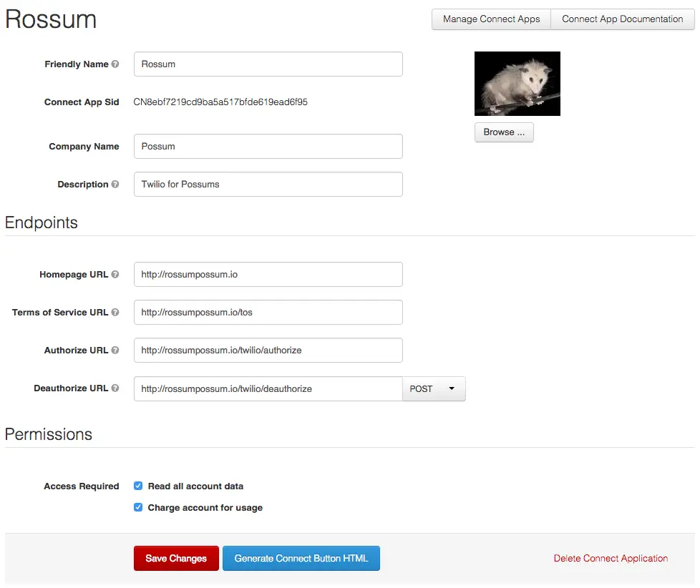
Task: Click the Friendly Name help icon
Action: 115,64
